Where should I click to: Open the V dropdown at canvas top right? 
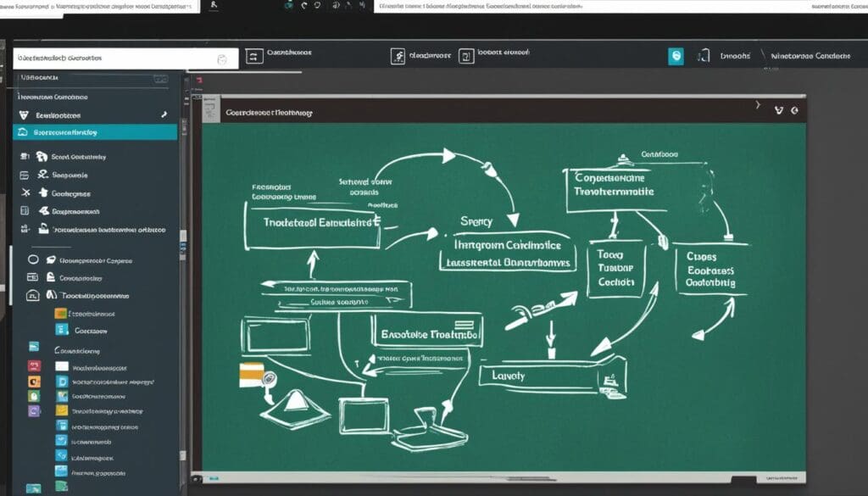click(x=779, y=110)
